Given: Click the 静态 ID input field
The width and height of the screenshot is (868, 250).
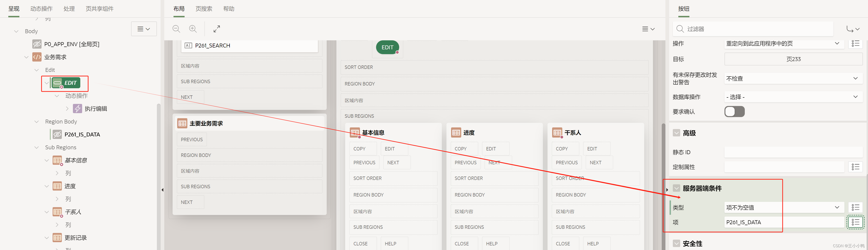Looking at the screenshot, I should tap(793, 152).
